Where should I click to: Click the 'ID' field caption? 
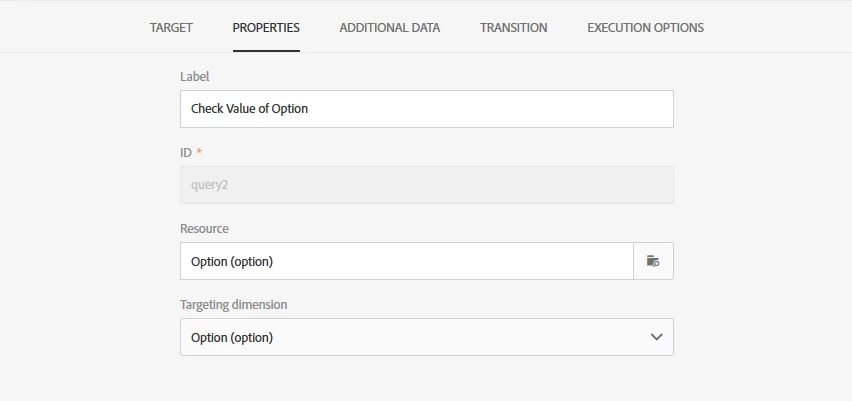pyautogui.click(x=186, y=152)
